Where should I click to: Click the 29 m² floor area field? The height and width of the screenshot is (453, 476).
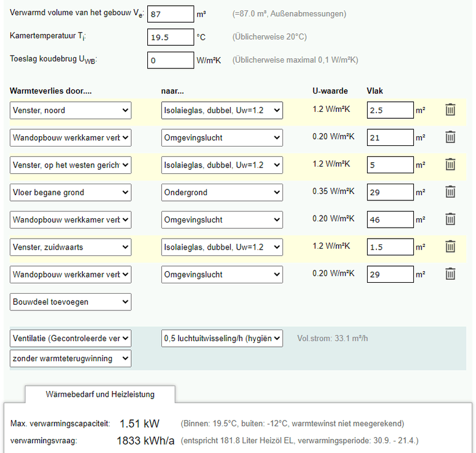390,192
